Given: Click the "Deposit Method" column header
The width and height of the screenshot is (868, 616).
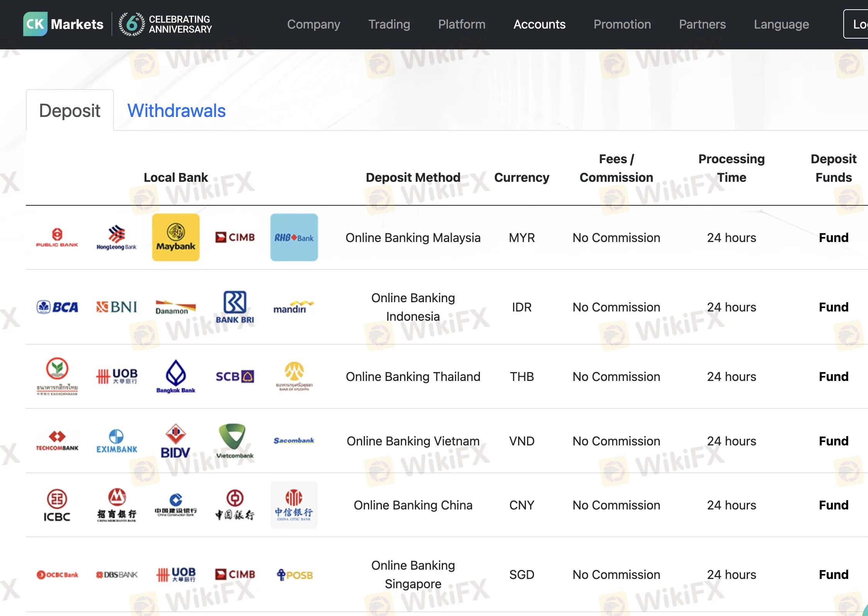Looking at the screenshot, I should pos(413,177).
